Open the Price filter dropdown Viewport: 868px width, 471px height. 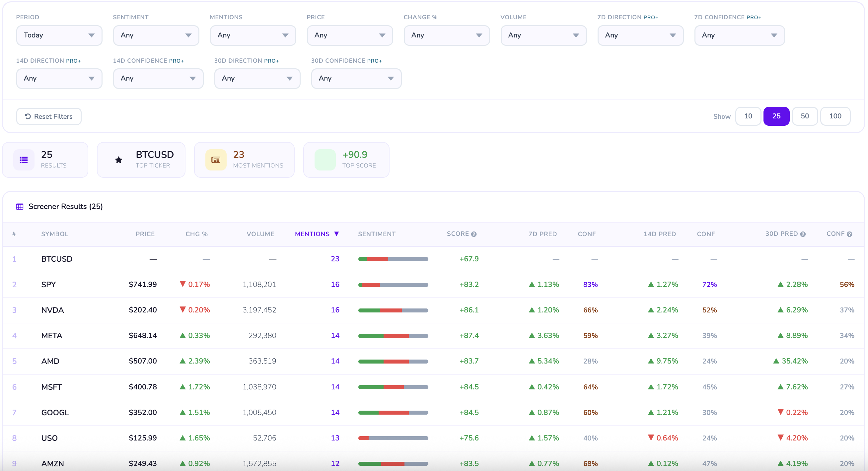coord(350,35)
